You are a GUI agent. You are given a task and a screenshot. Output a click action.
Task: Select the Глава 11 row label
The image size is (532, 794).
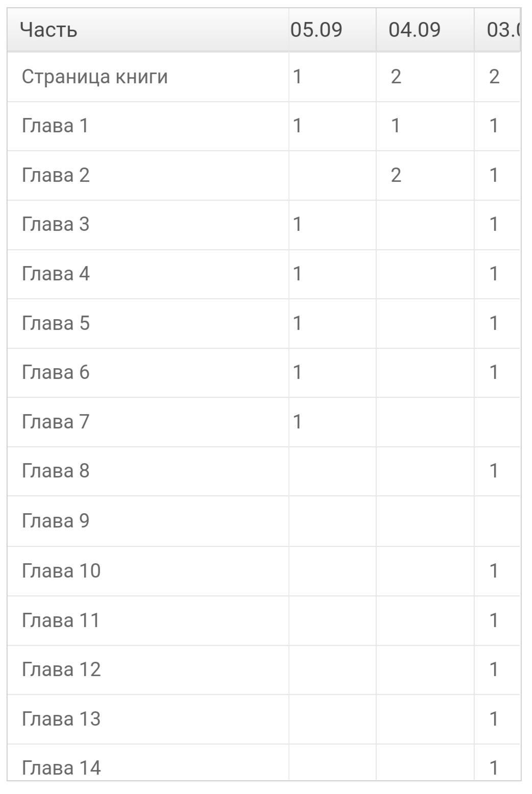[61, 620]
